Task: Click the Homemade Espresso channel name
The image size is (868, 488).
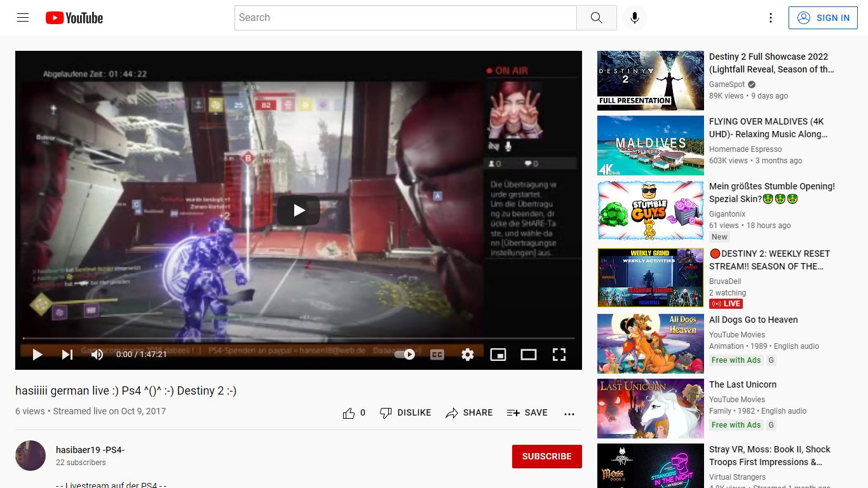Action: (x=745, y=149)
